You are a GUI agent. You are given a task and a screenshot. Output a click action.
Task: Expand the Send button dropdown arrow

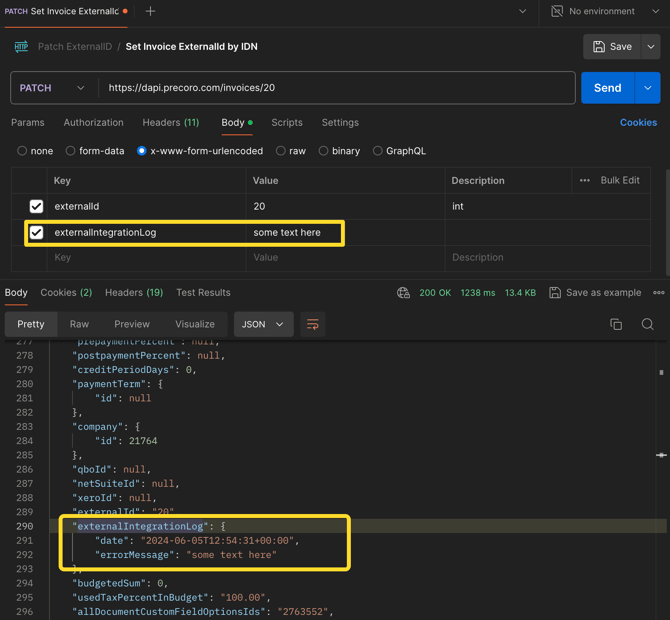pos(647,88)
